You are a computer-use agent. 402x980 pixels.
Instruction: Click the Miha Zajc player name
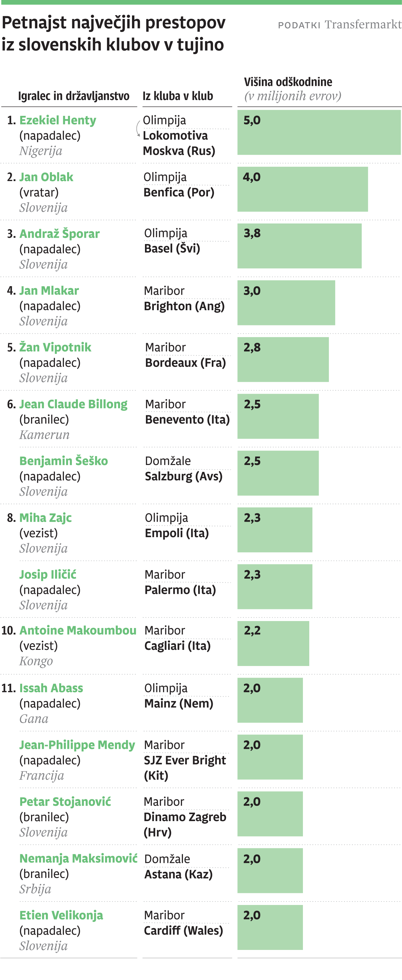click(45, 518)
